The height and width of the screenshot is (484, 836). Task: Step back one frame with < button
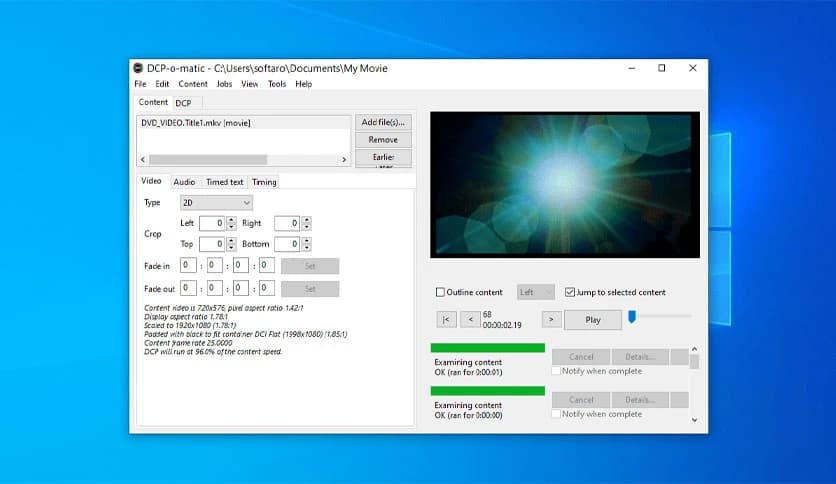coord(471,320)
